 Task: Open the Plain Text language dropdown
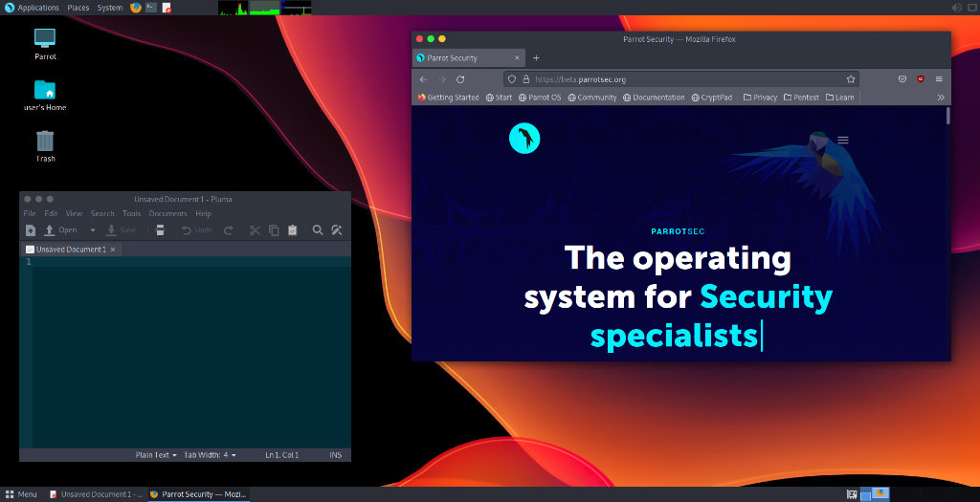(x=157, y=455)
